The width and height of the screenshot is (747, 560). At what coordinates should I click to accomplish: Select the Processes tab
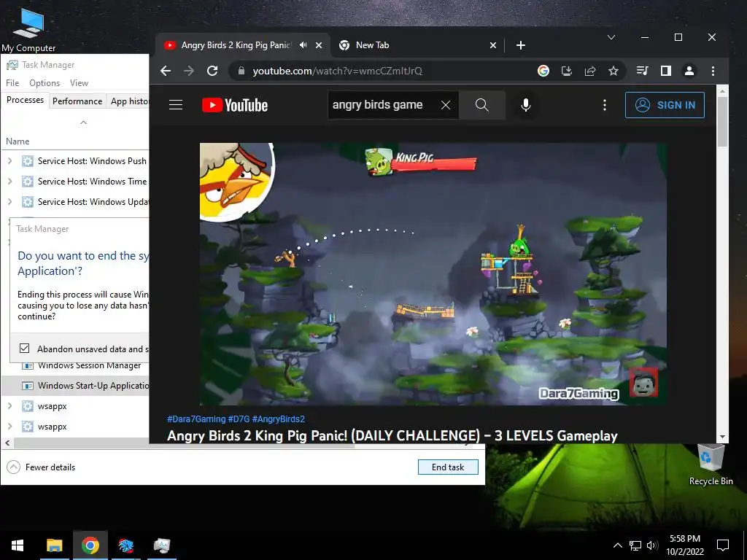(25, 100)
